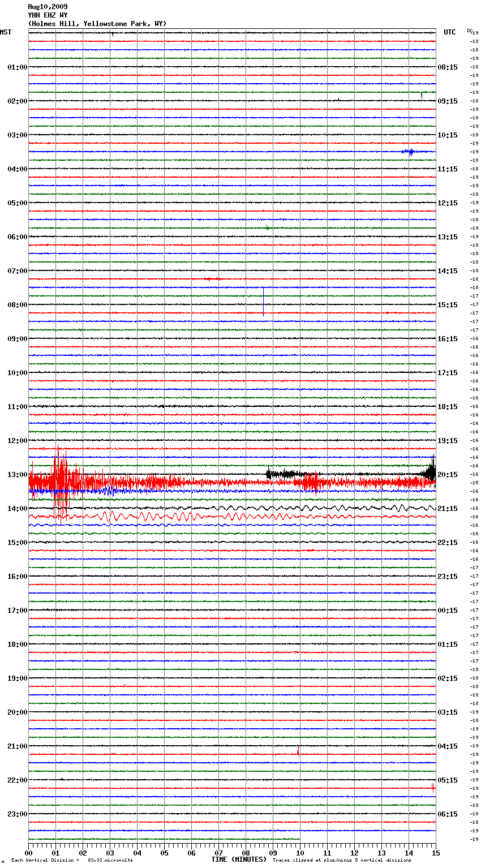This screenshot has height=868, width=481.
Task: Click the DC column header at top right
Action: (x=470, y=31)
